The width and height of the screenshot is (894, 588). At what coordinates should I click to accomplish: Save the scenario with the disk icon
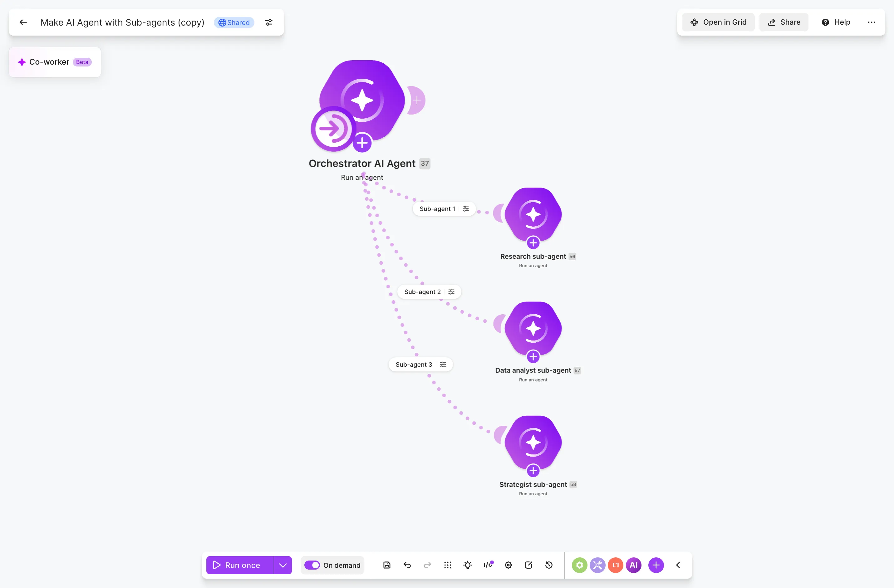[387, 565]
